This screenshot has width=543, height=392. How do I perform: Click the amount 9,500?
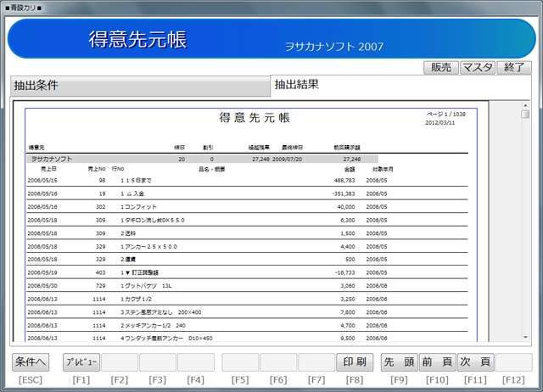348,338
